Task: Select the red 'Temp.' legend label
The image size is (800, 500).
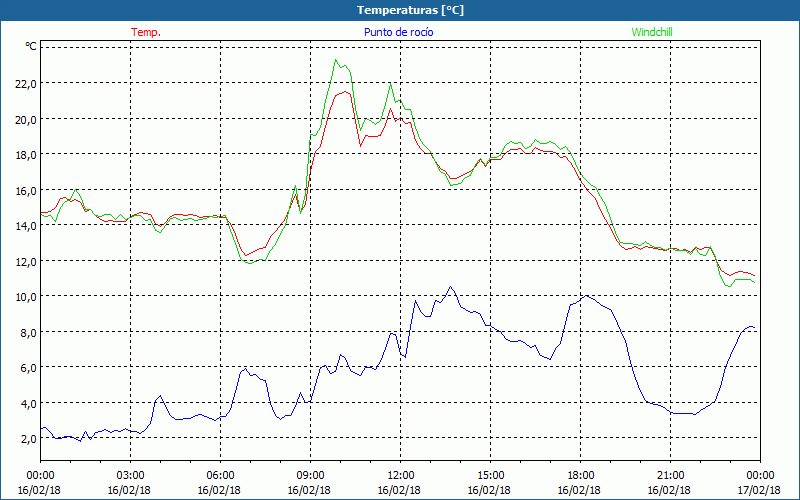Action: 146,32
